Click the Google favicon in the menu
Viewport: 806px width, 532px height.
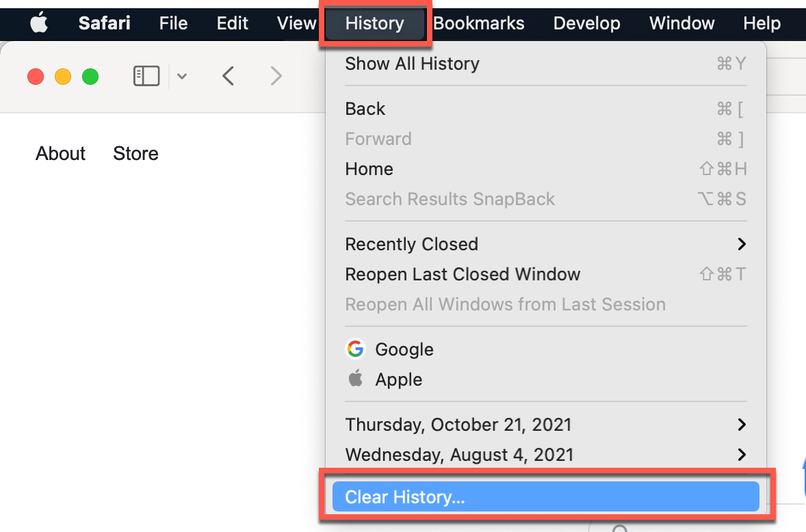click(x=356, y=349)
